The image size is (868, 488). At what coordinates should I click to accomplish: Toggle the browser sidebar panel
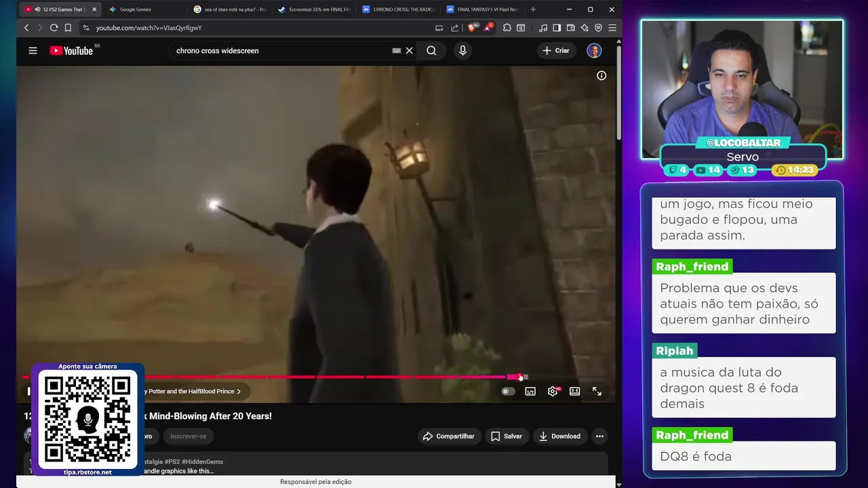[x=557, y=28]
